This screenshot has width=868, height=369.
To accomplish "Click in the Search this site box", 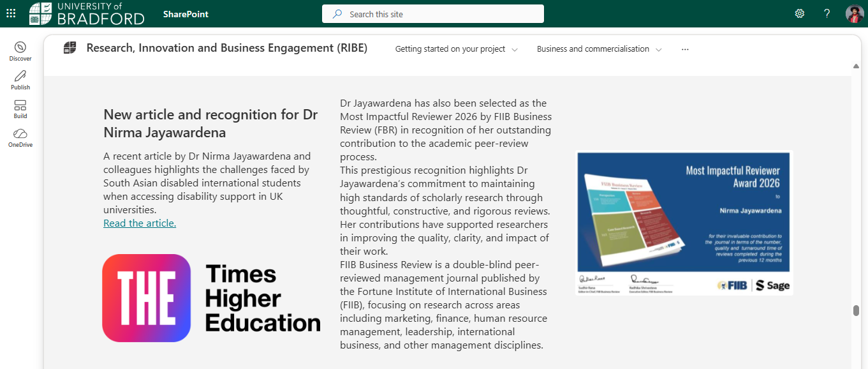I will [433, 14].
